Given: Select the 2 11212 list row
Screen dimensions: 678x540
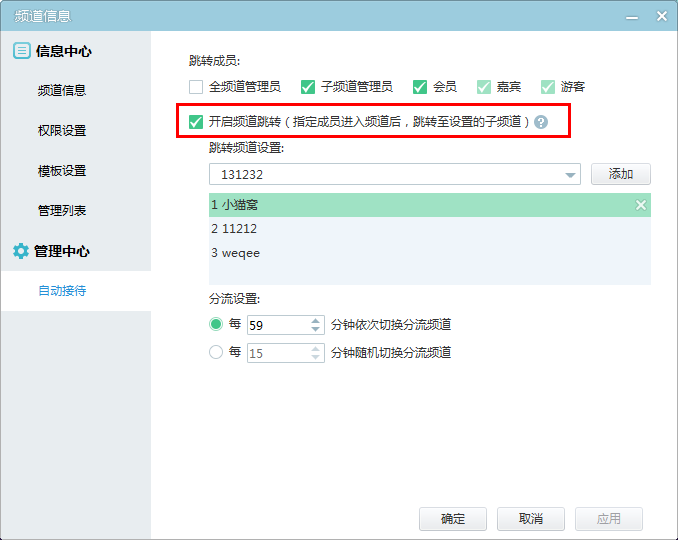Looking at the screenshot, I should click(x=430, y=229).
